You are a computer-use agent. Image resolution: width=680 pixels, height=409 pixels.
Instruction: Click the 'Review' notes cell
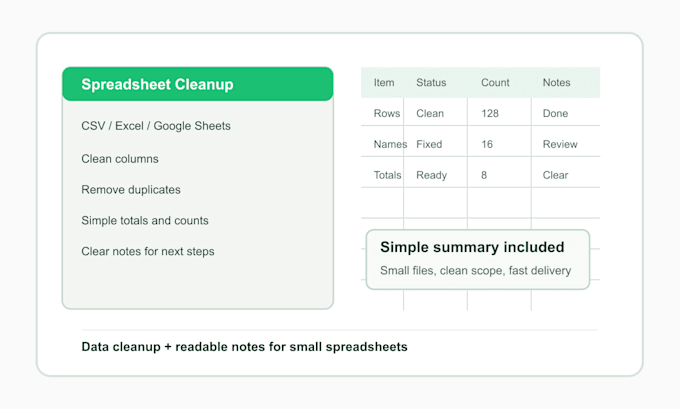coord(560,144)
